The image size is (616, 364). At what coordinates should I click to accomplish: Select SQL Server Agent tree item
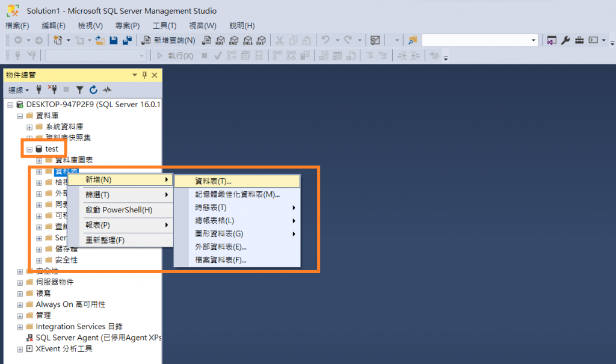pyautogui.click(x=98, y=338)
